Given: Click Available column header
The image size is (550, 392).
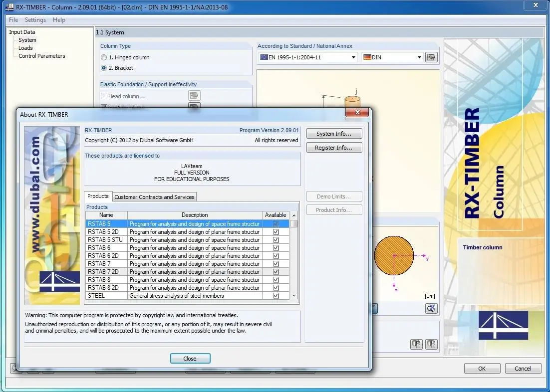Looking at the screenshot, I should [275, 215].
